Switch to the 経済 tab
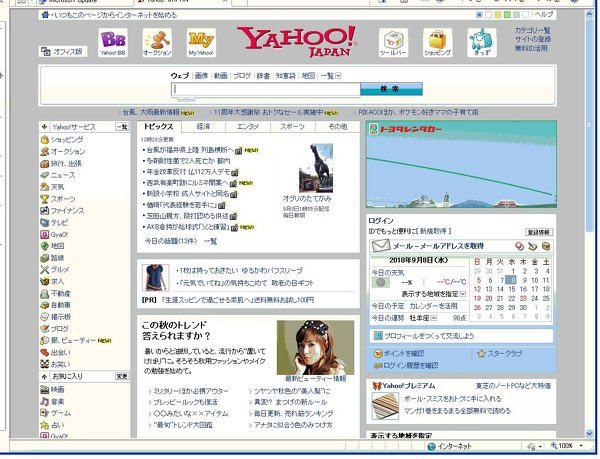This screenshot has height=459, width=600. [204, 127]
